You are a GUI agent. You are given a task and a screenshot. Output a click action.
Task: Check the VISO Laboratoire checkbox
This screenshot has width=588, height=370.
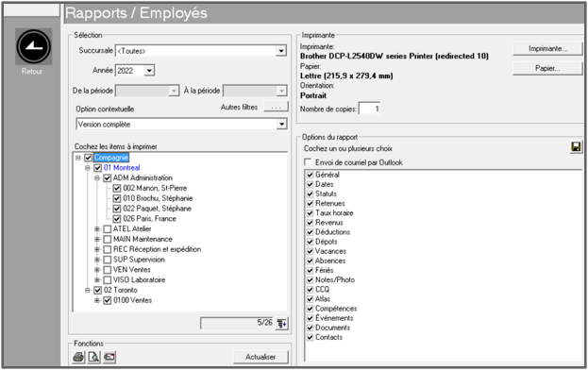click(x=108, y=280)
